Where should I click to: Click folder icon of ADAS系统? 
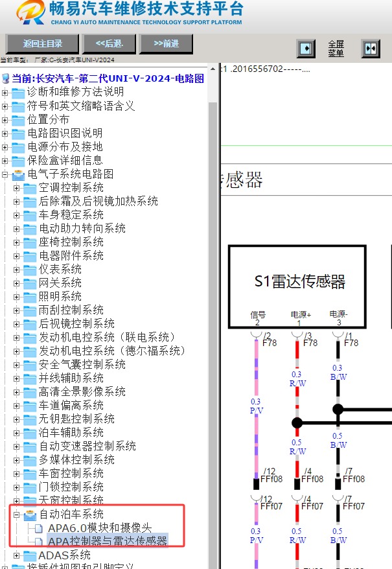(30, 555)
